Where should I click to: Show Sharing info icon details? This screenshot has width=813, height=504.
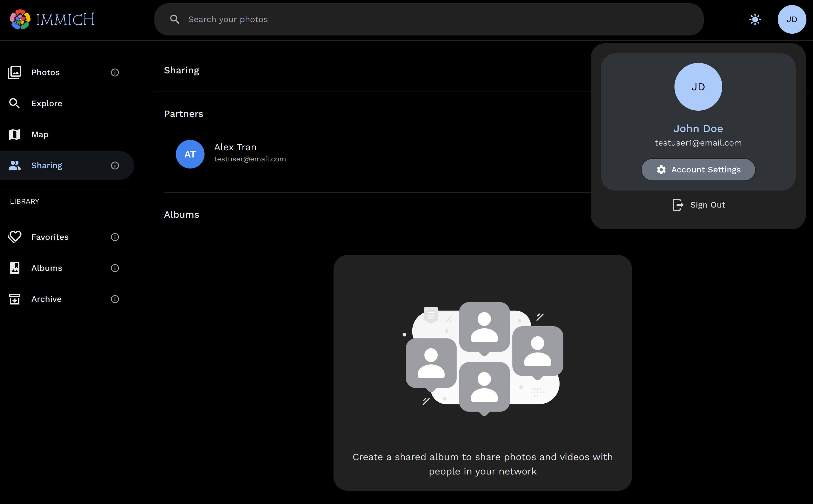pos(115,165)
